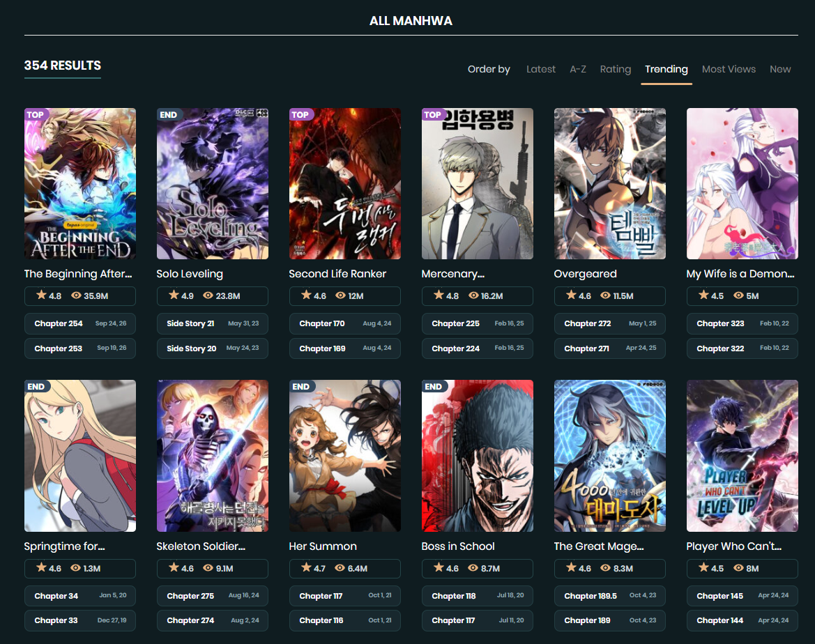Viewport: 815px width, 644px height.
Task: Click the Her Summon title link
Action: [323, 546]
